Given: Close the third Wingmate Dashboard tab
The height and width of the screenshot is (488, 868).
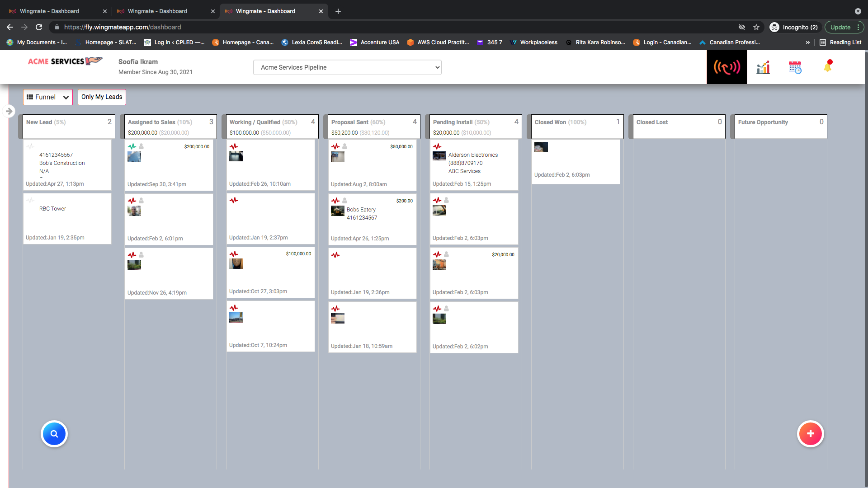Looking at the screenshot, I should (x=321, y=11).
